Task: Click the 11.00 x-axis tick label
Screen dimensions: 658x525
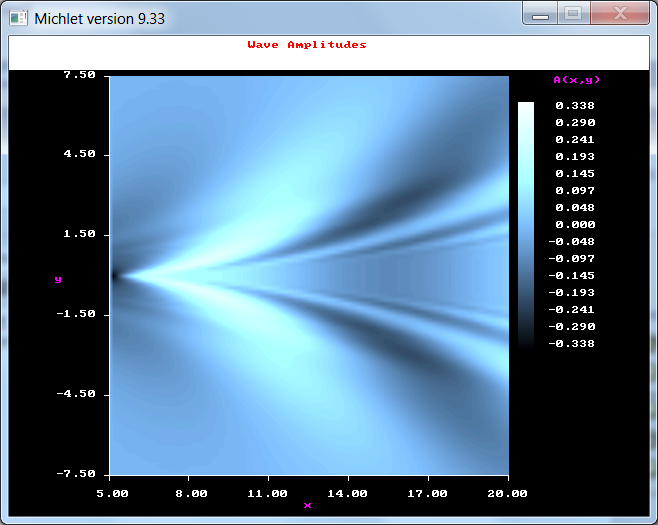Action: [269, 493]
